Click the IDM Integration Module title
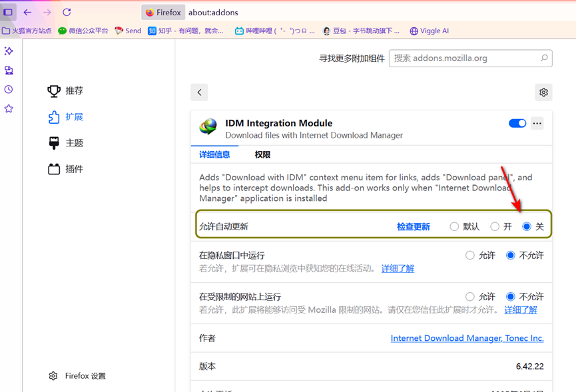The height and width of the screenshot is (392, 576). click(x=279, y=123)
